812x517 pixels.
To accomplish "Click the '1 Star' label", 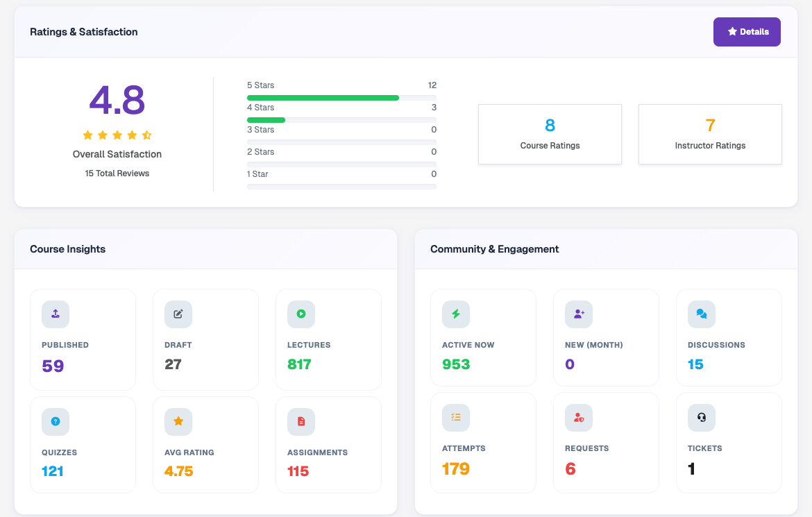I will click(x=257, y=174).
